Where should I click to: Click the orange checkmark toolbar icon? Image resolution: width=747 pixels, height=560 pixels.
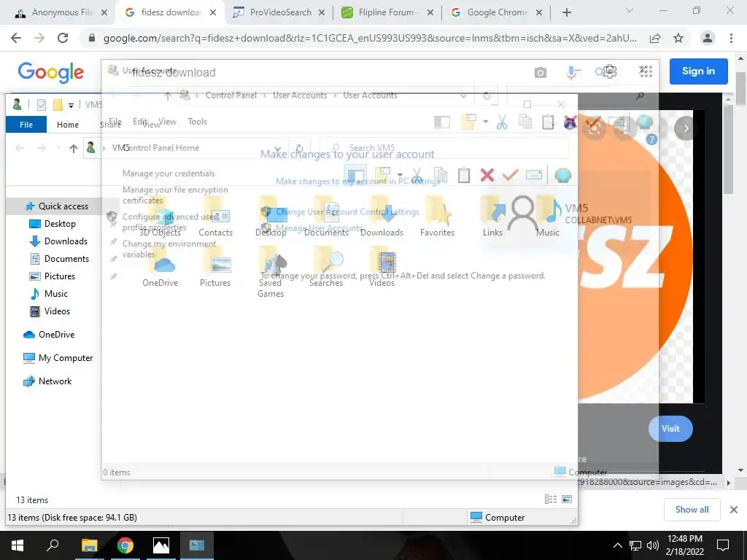[x=510, y=175]
